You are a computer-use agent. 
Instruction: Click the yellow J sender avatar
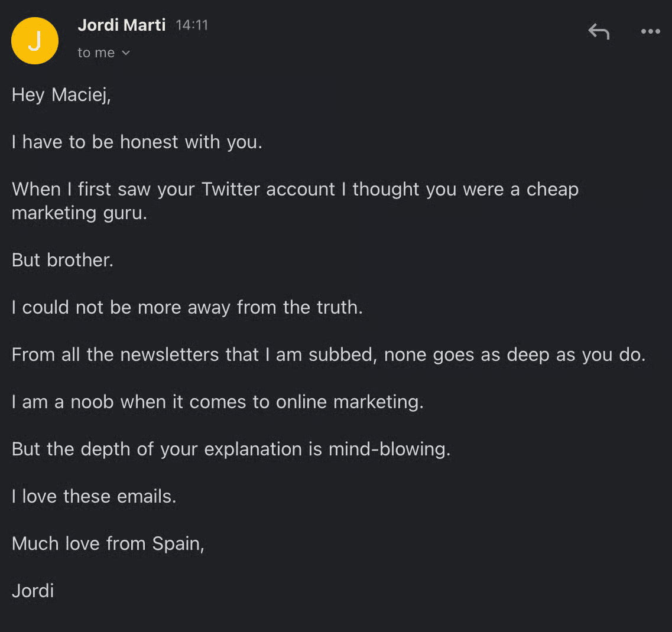[x=35, y=41]
